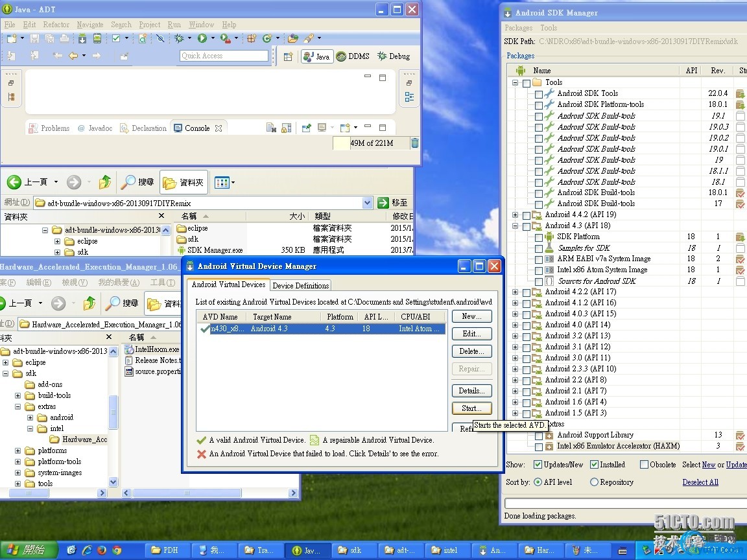
Task: Run garbage collector trash icon
Action: pos(414,143)
